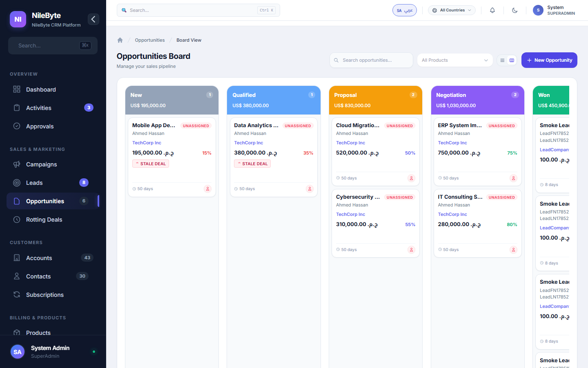Viewport: 588px width, 368px height.
Task: Collapse the sidebar with the chevron button
Action: click(x=93, y=19)
